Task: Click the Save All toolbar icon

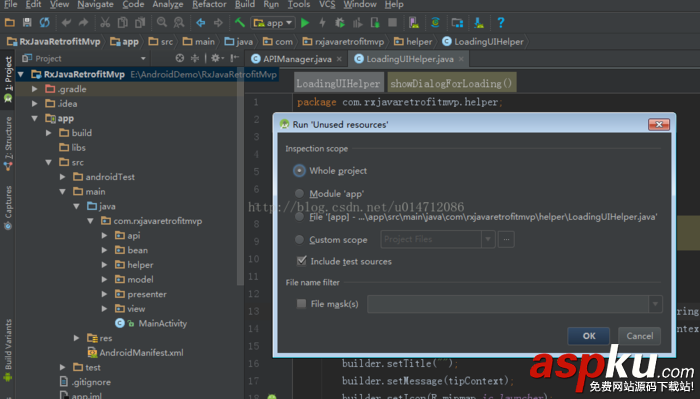Action: click(x=27, y=22)
